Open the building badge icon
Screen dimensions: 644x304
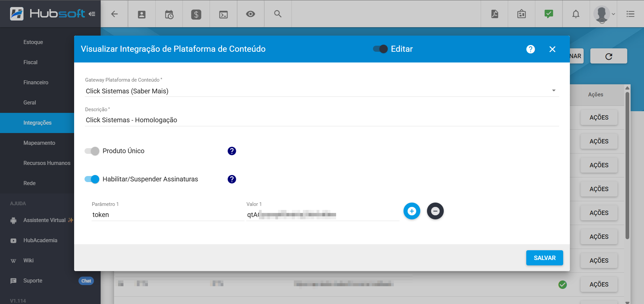pyautogui.click(x=522, y=14)
